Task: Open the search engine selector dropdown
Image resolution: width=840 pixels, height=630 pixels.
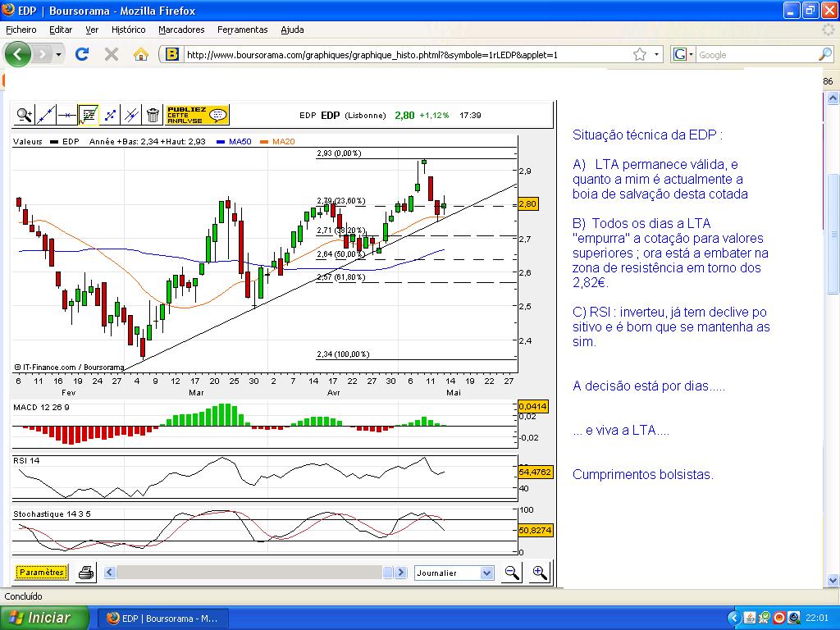Action: 683,54
